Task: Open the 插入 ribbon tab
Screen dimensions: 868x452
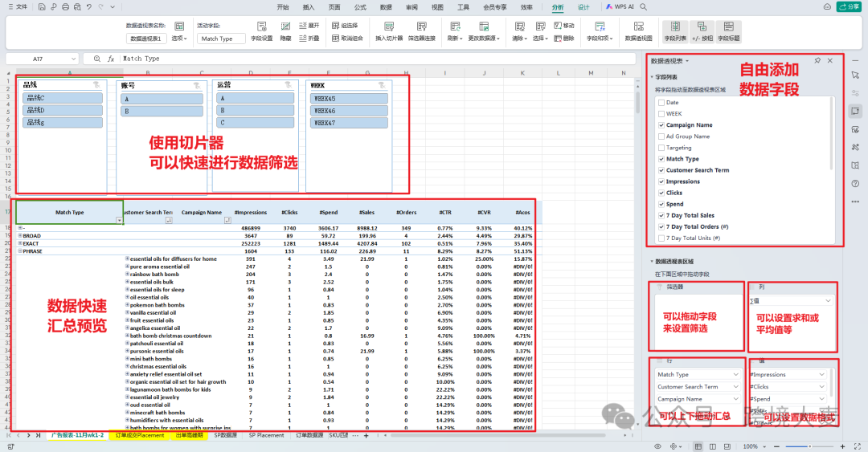Action: pyautogui.click(x=309, y=7)
